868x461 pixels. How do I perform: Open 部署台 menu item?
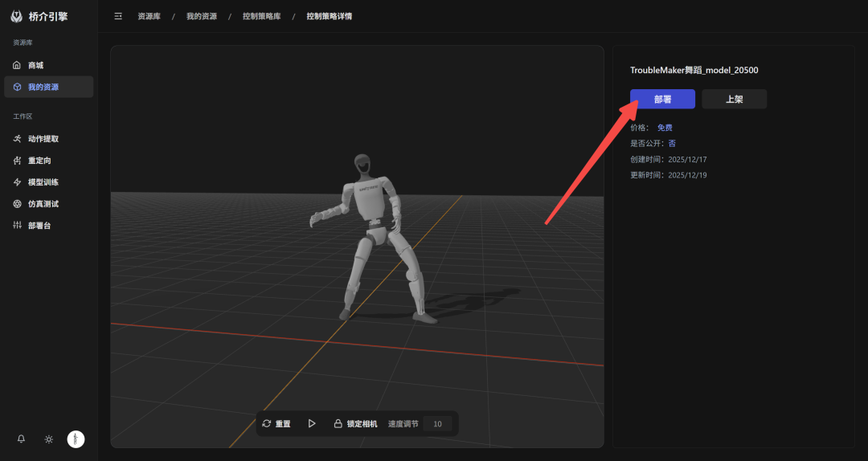click(x=49, y=225)
